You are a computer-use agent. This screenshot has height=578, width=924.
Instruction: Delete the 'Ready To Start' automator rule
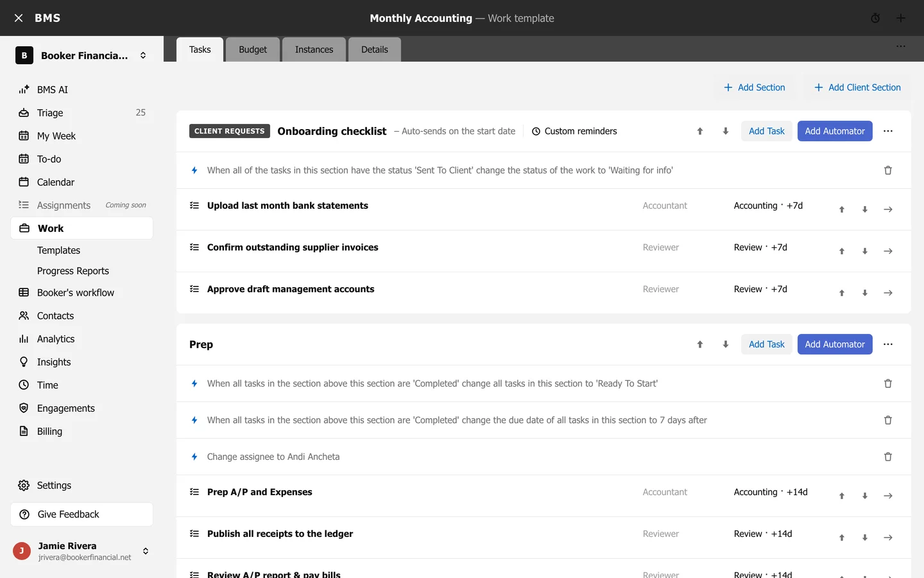click(x=888, y=383)
